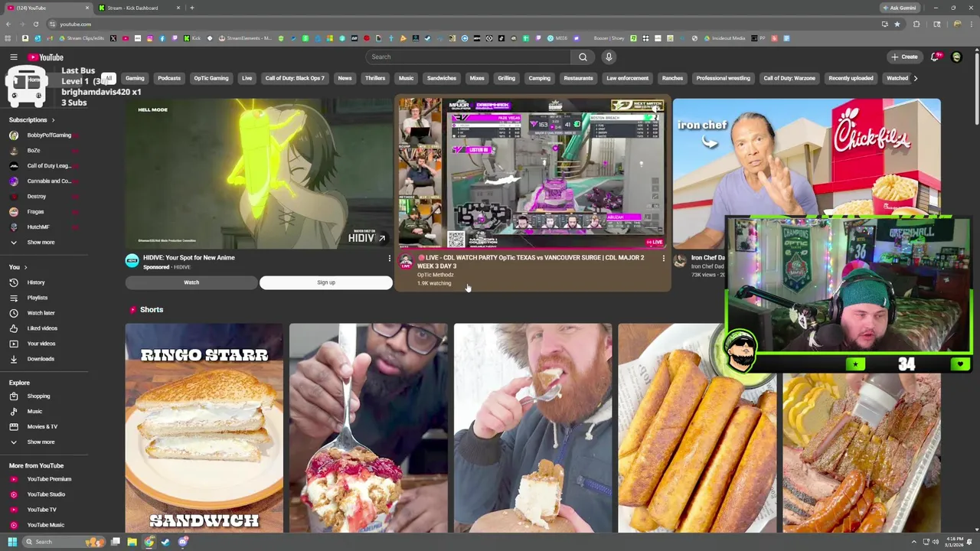The height and width of the screenshot is (551, 980).
Task: Open Movies & TV under Explore
Action: [x=42, y=427]
